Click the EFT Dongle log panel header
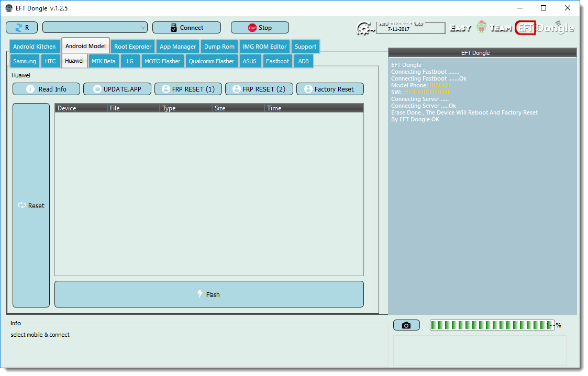 pyautogui.click(x=483, y=53)
